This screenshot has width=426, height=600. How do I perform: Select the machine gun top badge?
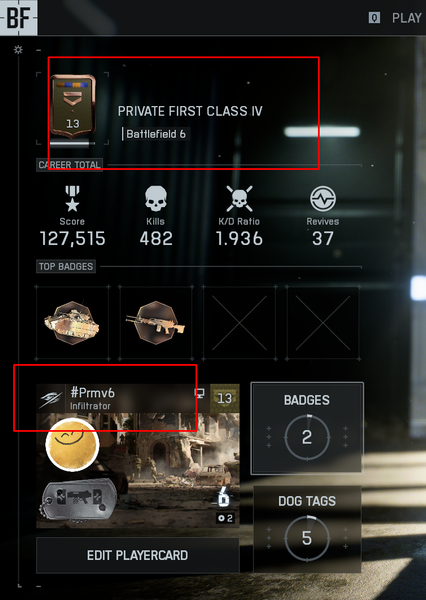tap(156, 323)
